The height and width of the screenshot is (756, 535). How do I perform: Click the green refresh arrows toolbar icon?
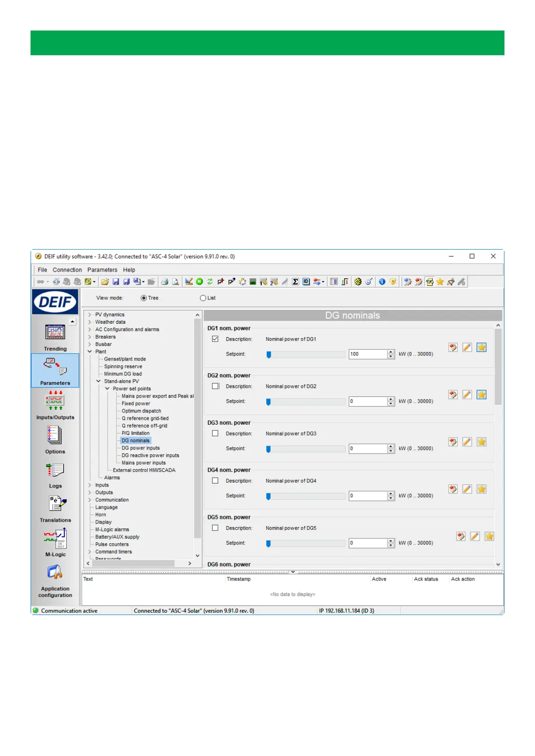(x=210, y=281)
